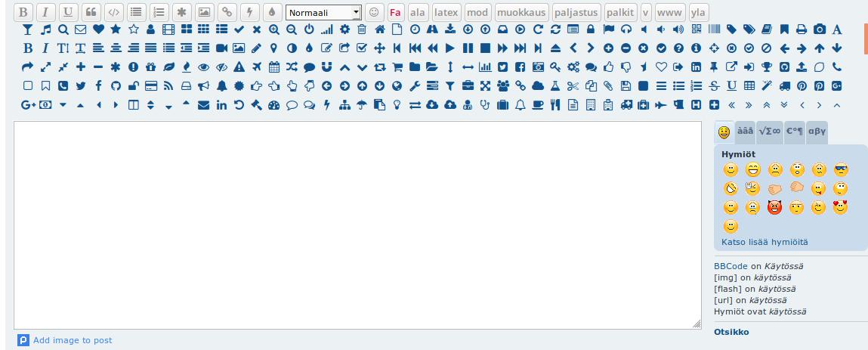Insert the stethoscope icon

485,104
